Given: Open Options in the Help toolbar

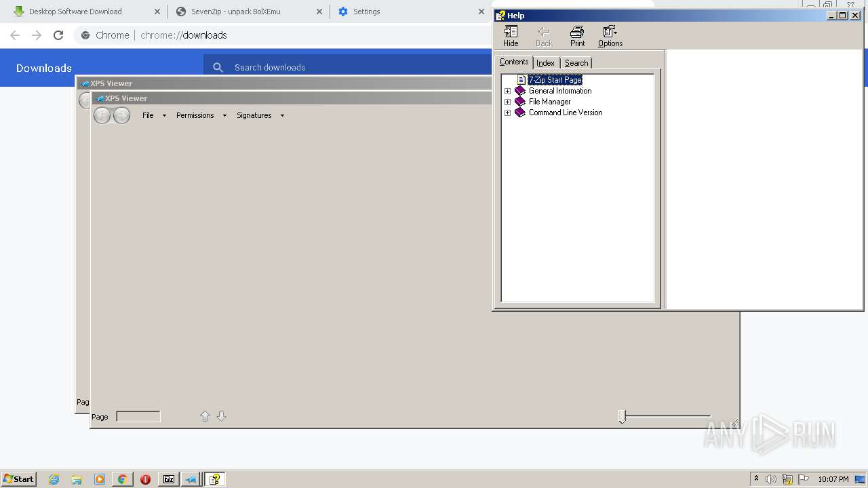Looking at the screenshot, I should pyautogui.click(x=610, y=36).
